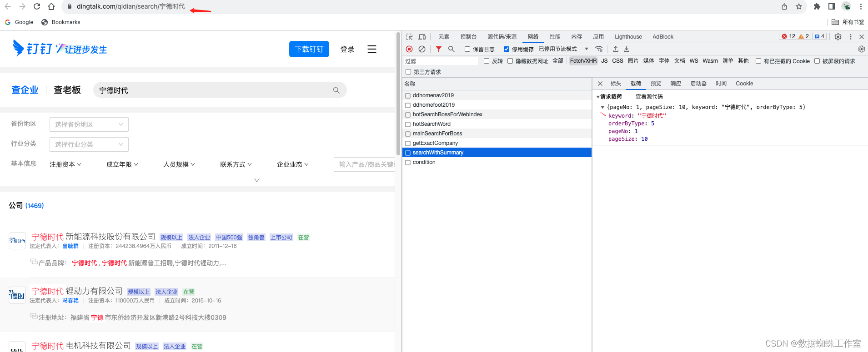The width and height of the screenshot is (868, 352).
Task: Check 被屏蔽的请求 checkbox
Action: pos(817,61)
